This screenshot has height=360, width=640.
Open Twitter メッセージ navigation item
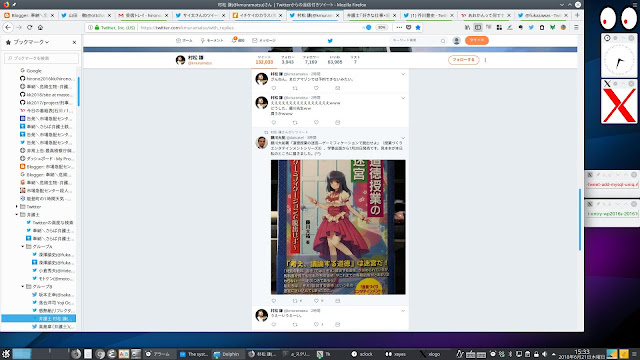(x=264, y=40)
